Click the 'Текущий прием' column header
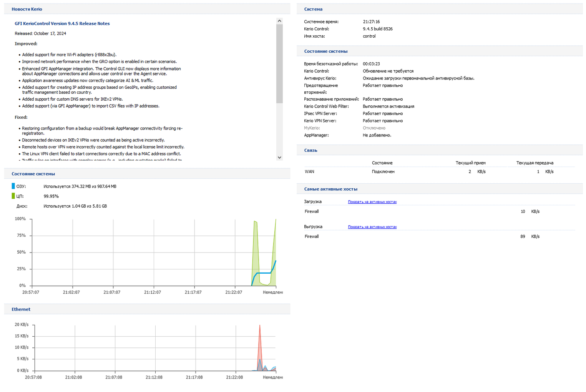The height and width of the screenshot is (392, 586). coord(471,163)
